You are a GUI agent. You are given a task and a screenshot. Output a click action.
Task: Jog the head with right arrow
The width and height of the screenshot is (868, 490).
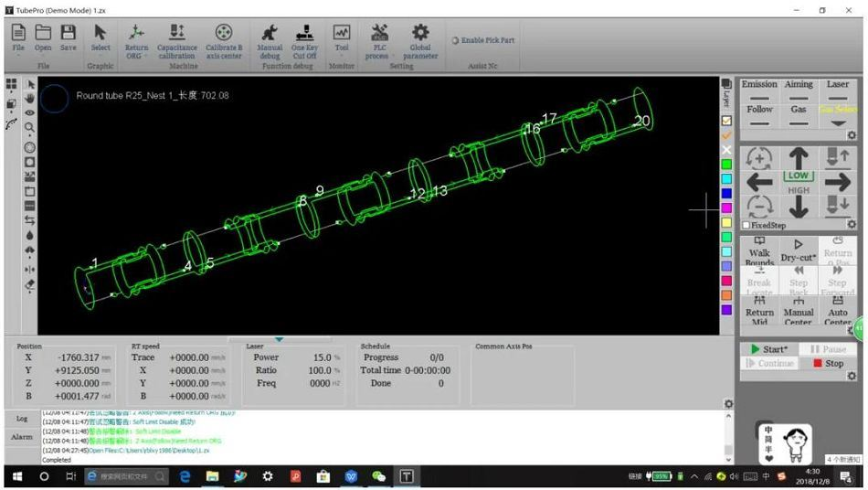click(x=838, y=182)
